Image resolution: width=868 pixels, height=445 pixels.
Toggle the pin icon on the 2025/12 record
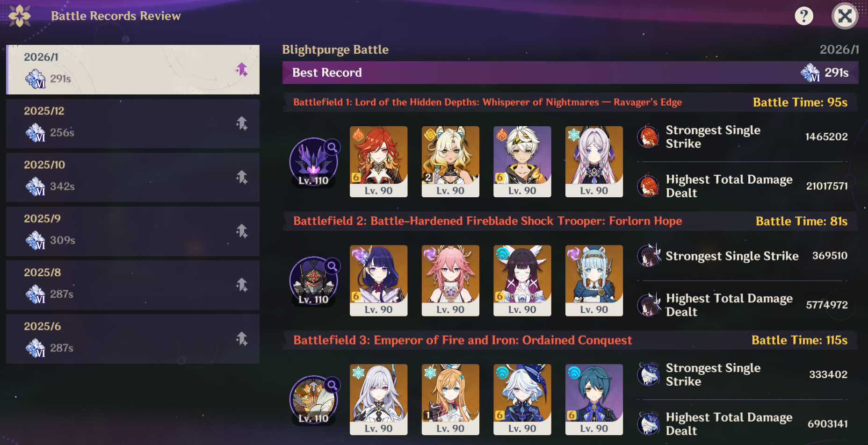point(242,123)
